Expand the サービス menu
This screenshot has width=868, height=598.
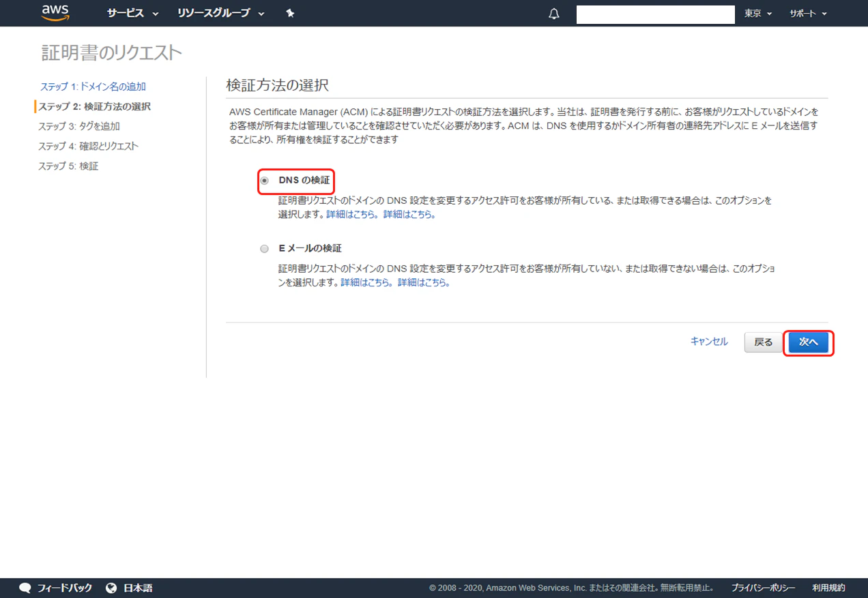pos(132,14)
